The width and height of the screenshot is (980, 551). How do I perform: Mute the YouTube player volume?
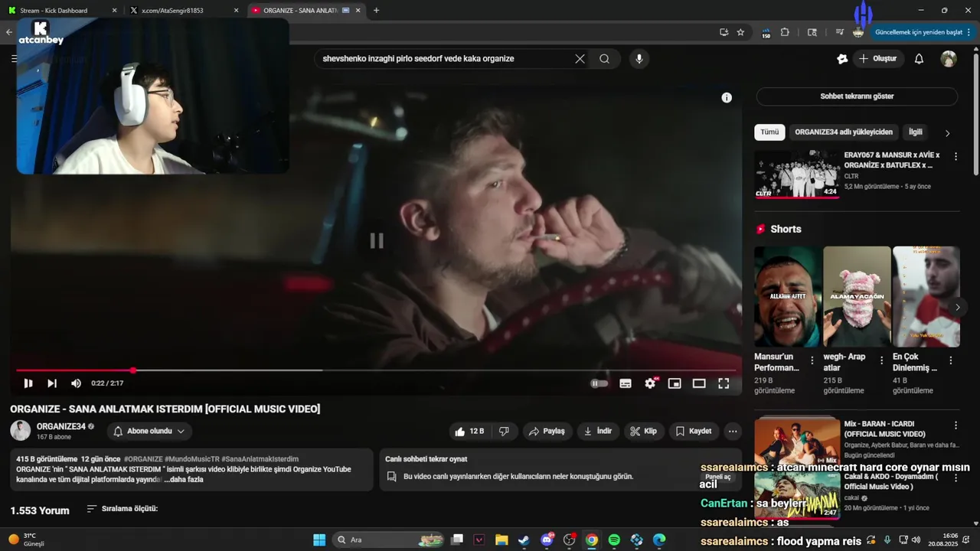tap(76, 383)
